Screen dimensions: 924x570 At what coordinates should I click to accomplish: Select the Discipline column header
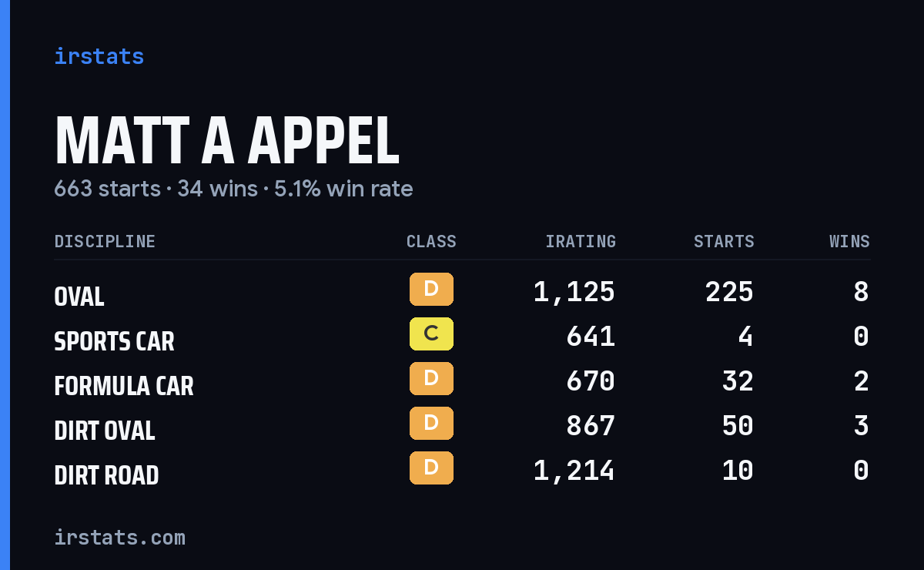click(105, 241)
